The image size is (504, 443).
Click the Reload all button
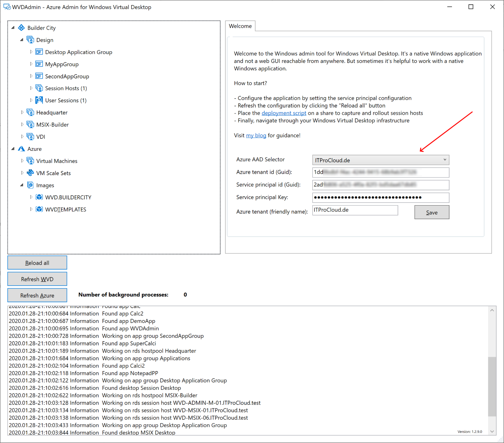point(37,263)
